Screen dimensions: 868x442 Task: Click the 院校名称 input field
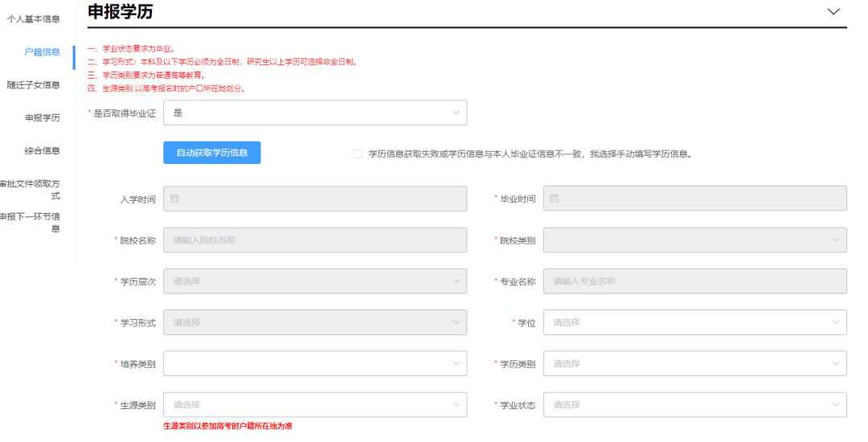click(315, 240)
